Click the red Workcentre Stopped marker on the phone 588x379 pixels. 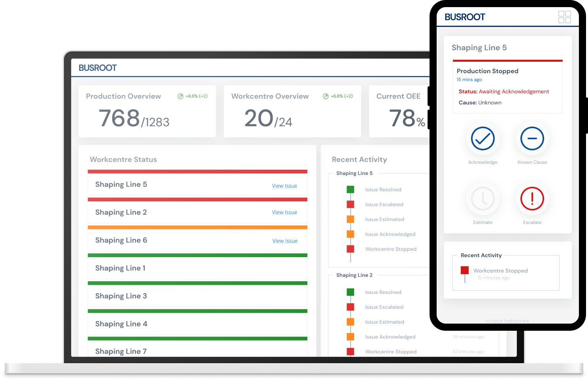[465, 270]
